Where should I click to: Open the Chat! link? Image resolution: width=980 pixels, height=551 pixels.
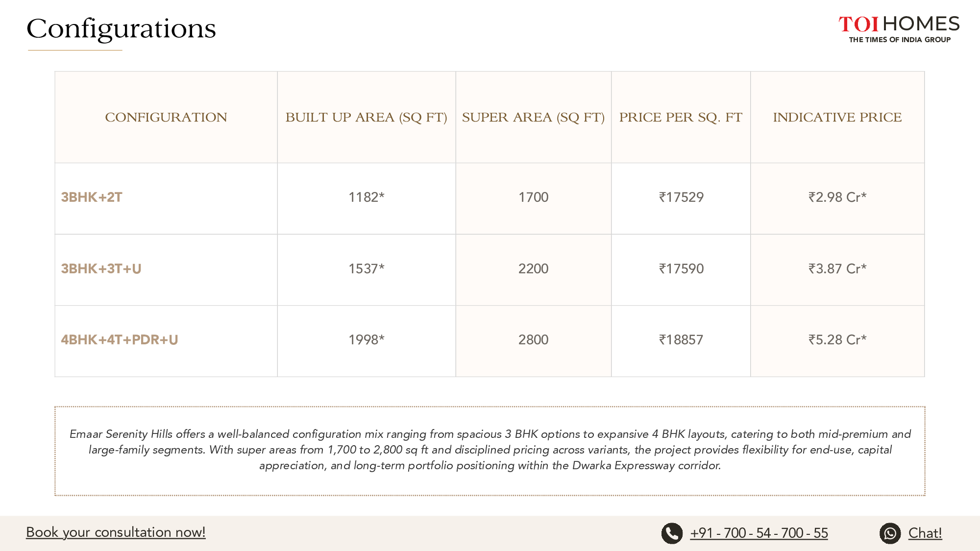point(925,533)
